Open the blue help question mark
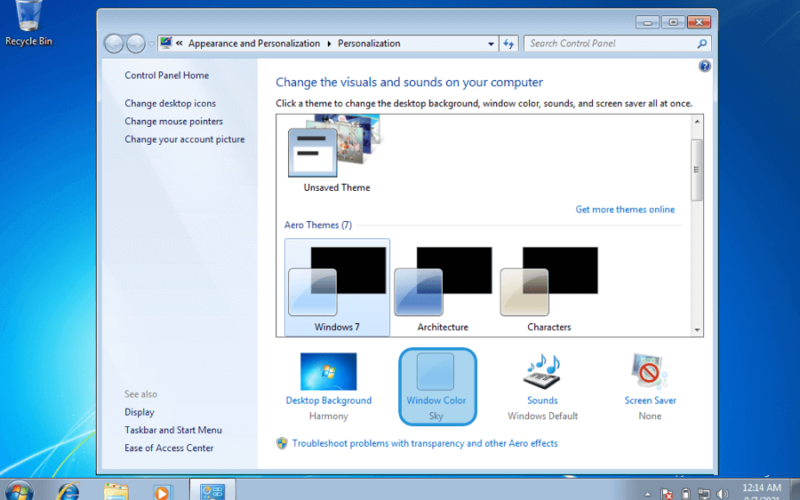 pyautogui.click(x=705, y=66)
